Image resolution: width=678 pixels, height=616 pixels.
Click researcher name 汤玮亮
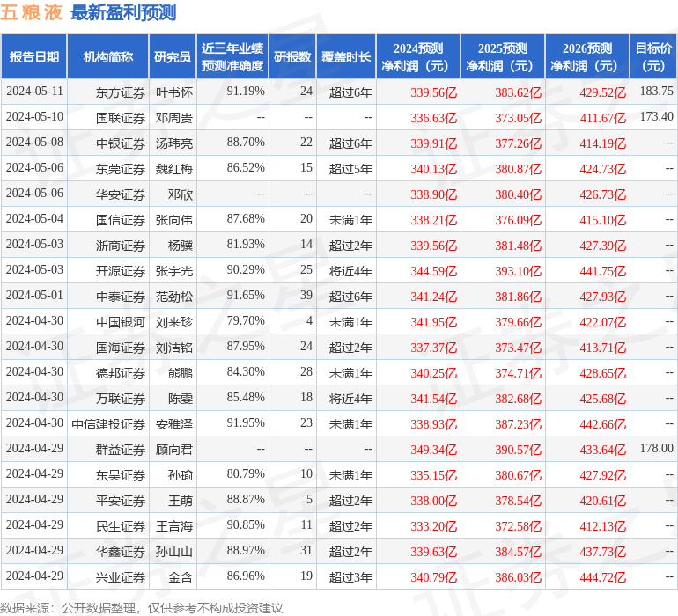[x=174, y=143]
